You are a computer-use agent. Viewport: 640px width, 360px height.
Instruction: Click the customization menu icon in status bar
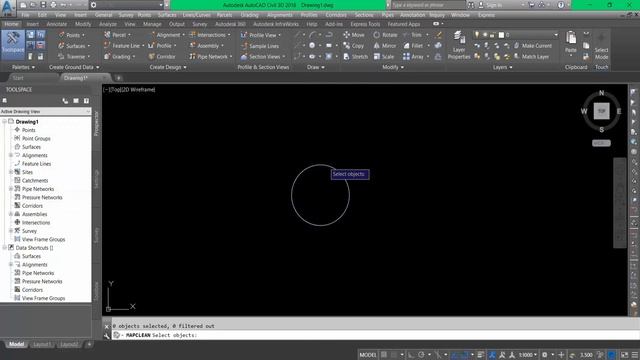(635, 355)
